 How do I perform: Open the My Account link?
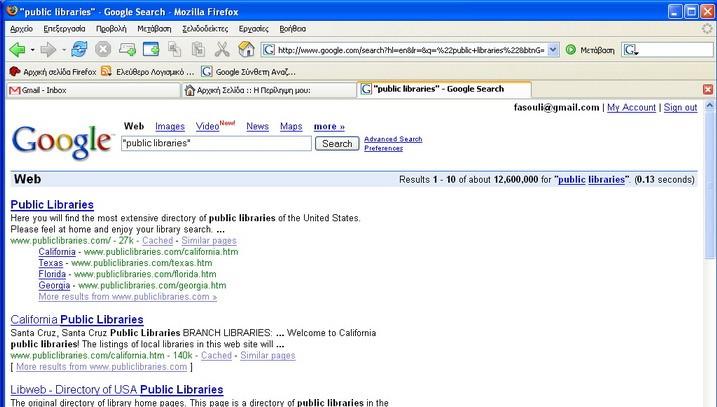pyautogui.click(x=631, y=107)
